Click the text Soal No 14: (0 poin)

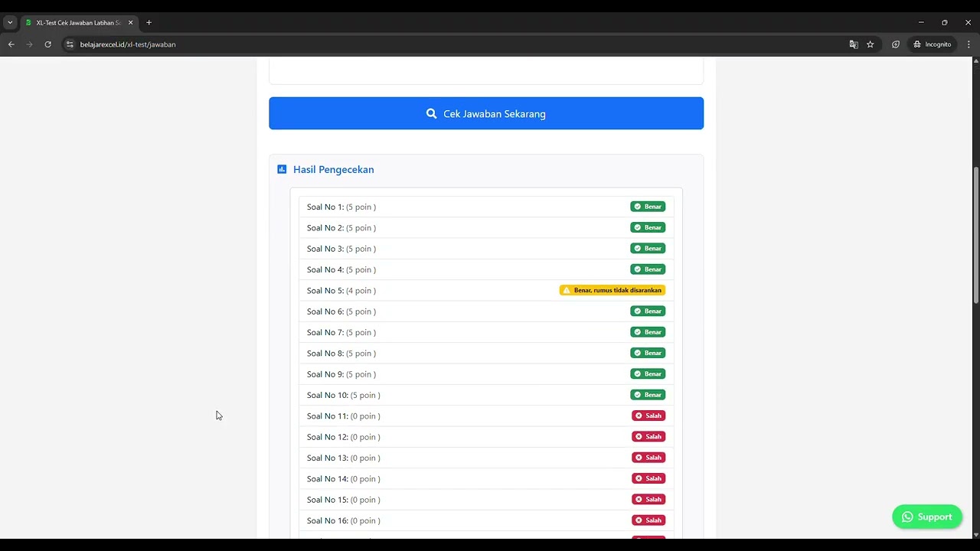(344, 479)
